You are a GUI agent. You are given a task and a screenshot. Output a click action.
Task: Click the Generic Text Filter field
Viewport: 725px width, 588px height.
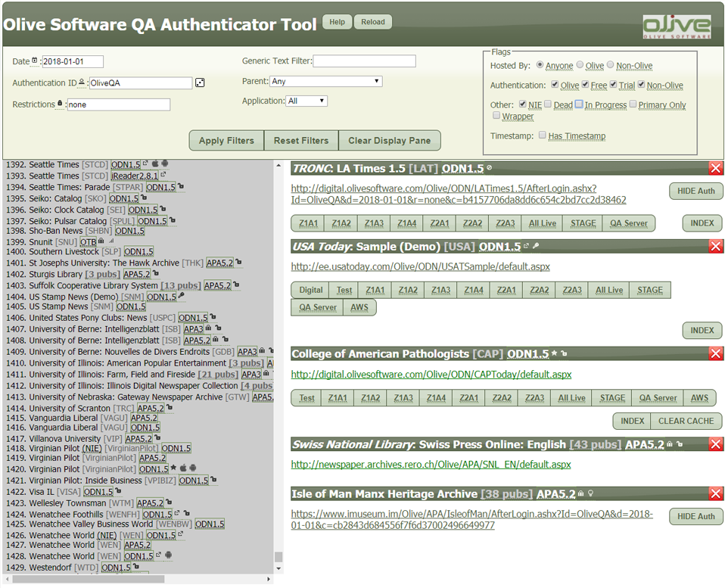tap(364, 61)
